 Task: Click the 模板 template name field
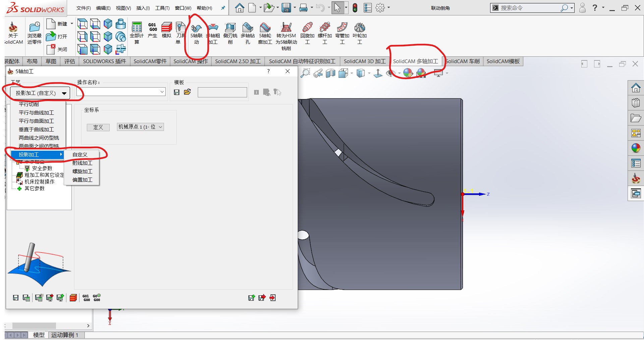pyautogui.click(x=222, y=92)
